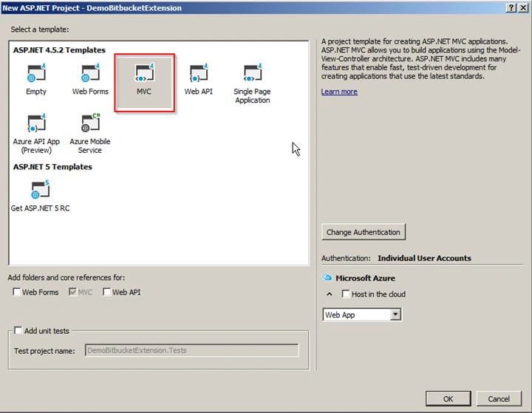Close the New ASP.NET Project dialog
Image resolution: width=532 pixels, height=413 pixels.
523,8
